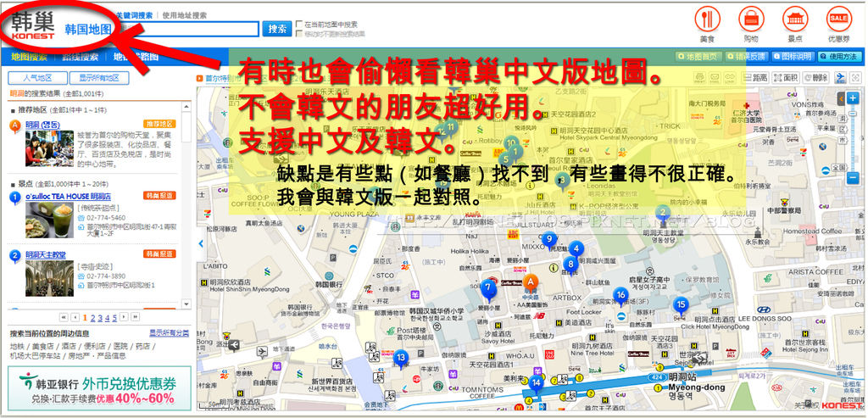Click the 显示所有分类 link
The image size is (868, 418).
[x=169, y=332]
